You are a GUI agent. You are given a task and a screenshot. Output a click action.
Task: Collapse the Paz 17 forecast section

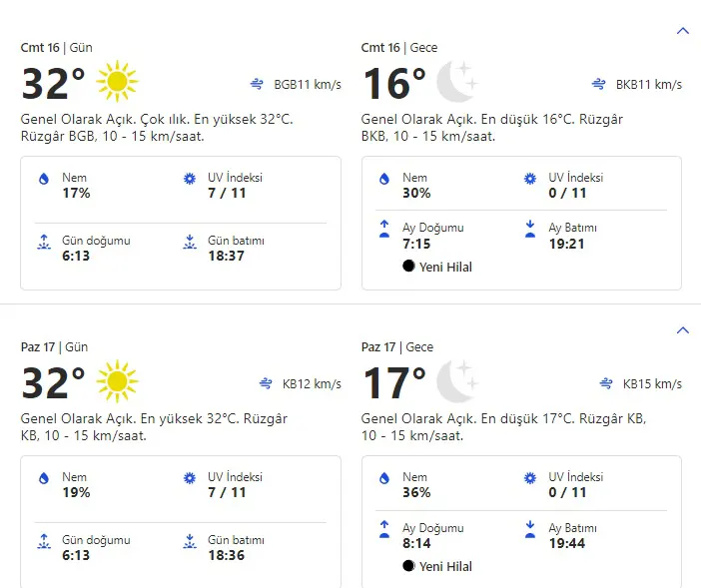coord(683,330)
